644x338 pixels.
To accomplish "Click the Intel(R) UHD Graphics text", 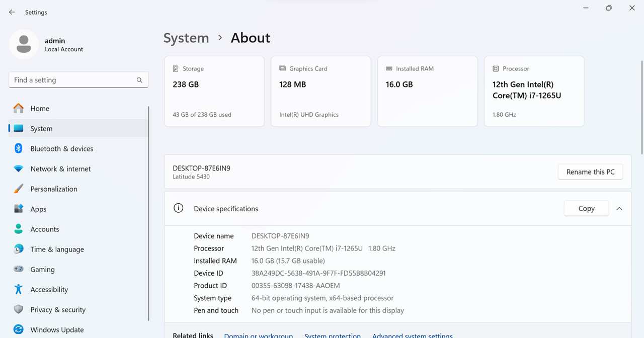I will [309, 115].
